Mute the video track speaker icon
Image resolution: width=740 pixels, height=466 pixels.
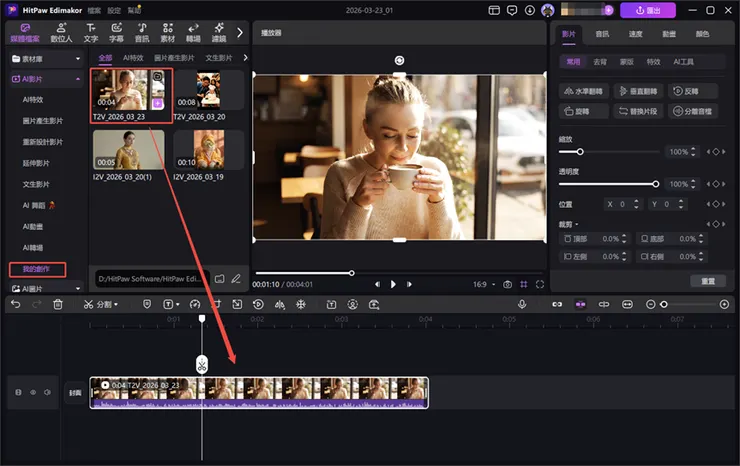46,392
